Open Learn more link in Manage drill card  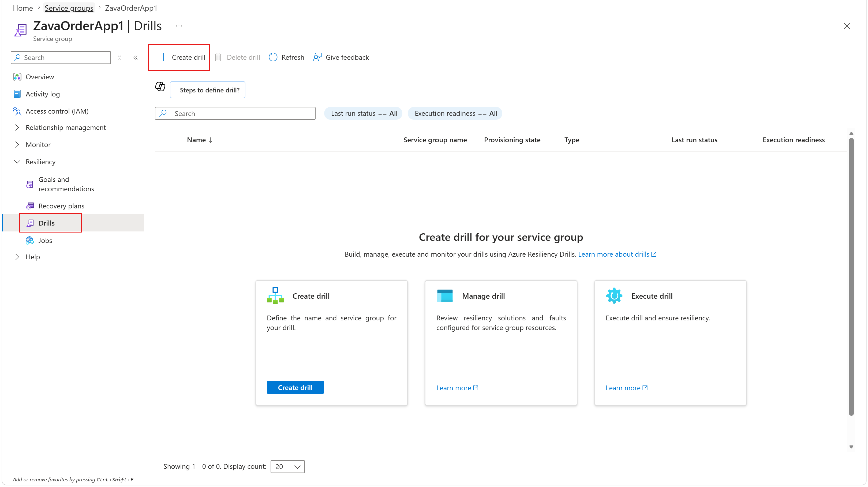(457, 388)
